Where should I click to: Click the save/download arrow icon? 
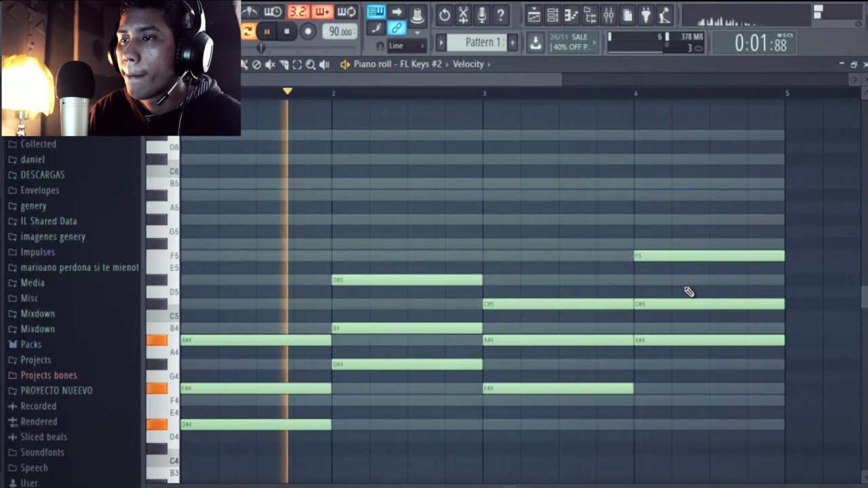[536, 42]
